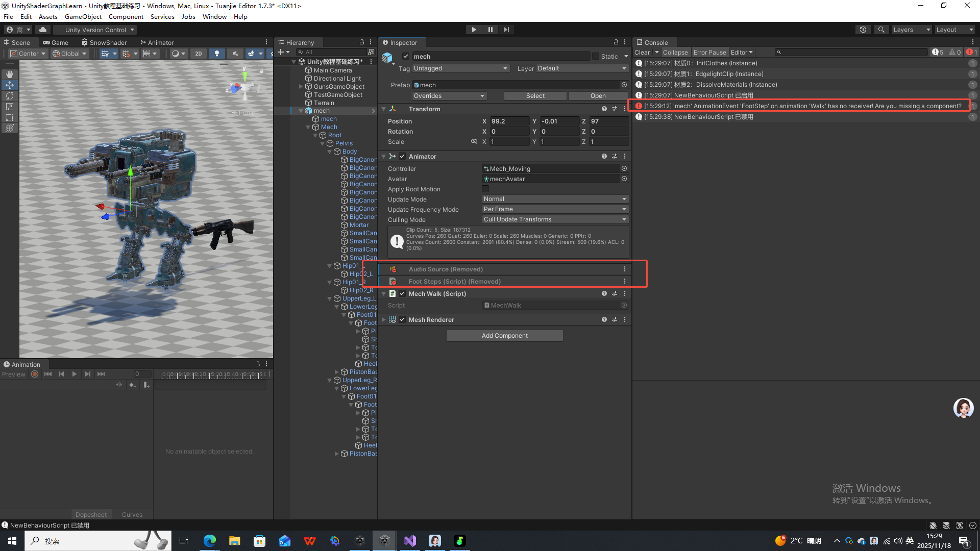
Task: Expand the Mesh Renderer component
Action: (x=384, y=320)
